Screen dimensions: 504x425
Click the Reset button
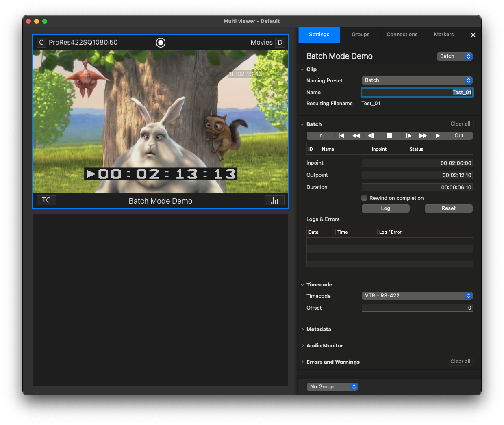pos(449,208)
